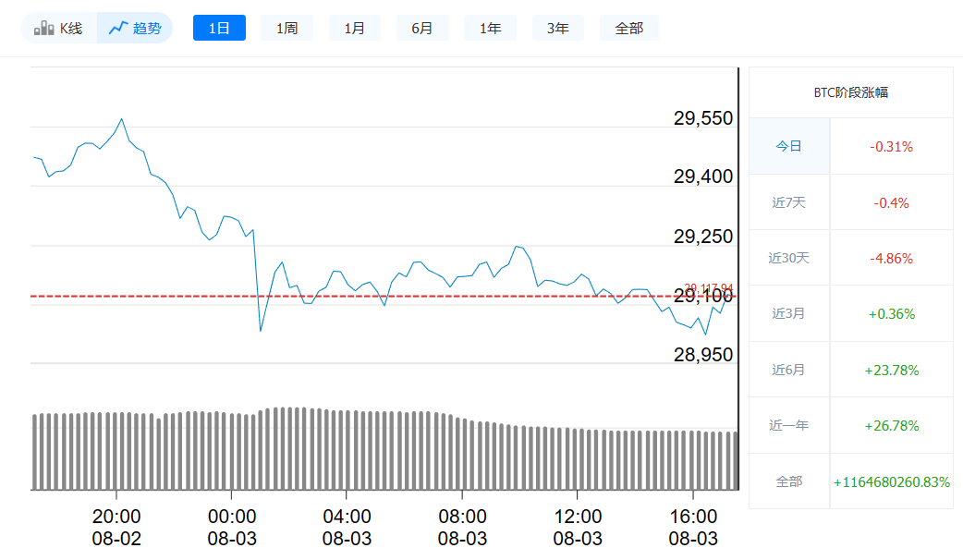Keep trend view by clicking 趋势 tab
963x560 pixels.
click(136, 28)
